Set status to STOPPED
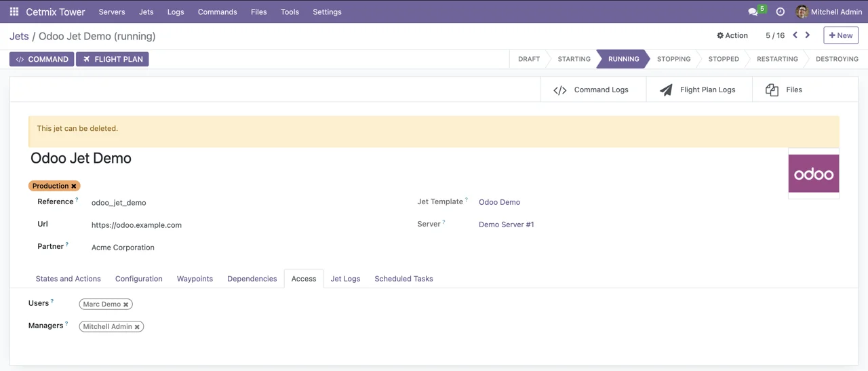The image size is (868, 371). (x=724, y=59)
